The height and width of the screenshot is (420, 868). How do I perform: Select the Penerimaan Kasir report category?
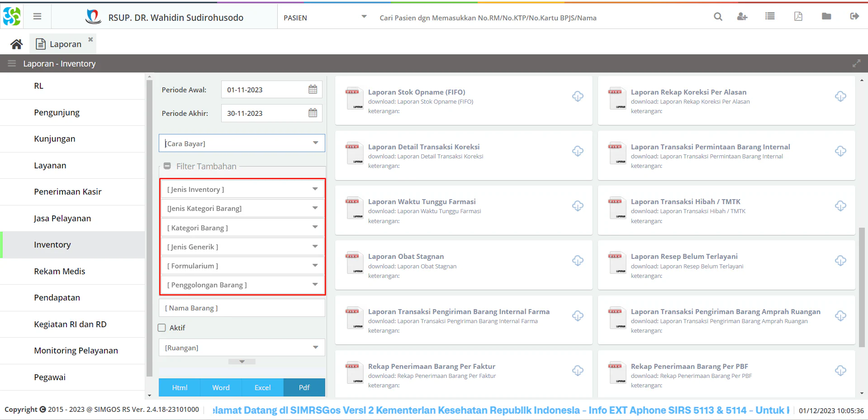coord(72,192)
